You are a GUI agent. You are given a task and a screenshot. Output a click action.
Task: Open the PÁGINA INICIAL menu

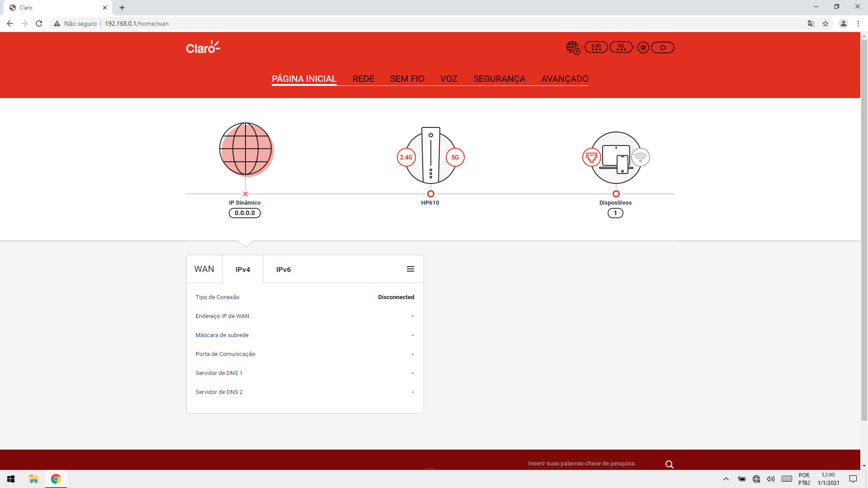(x=304, y=79)
